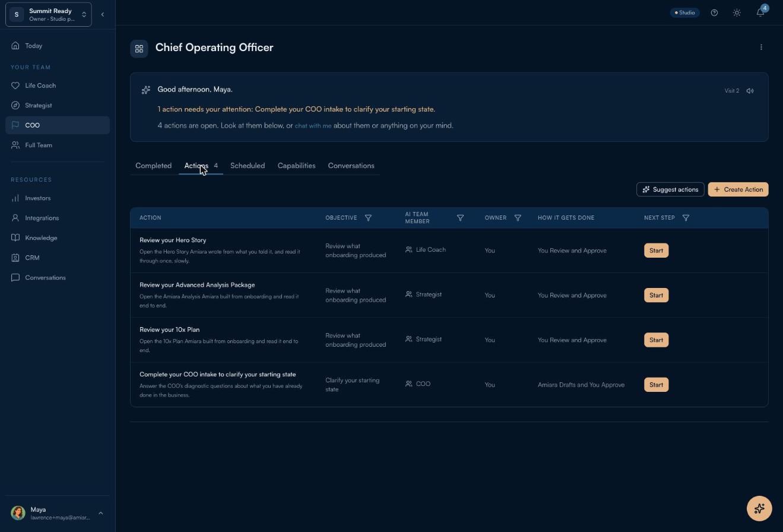This screenshot has width=783, height=532.
Task: Open Strategist in the sidebar
Action: point(58,105)
